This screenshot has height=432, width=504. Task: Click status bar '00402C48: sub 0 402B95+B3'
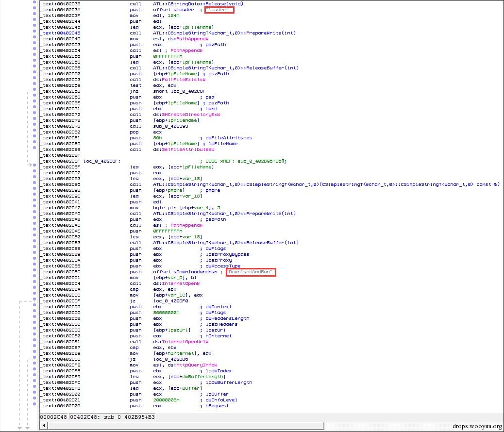112,417
